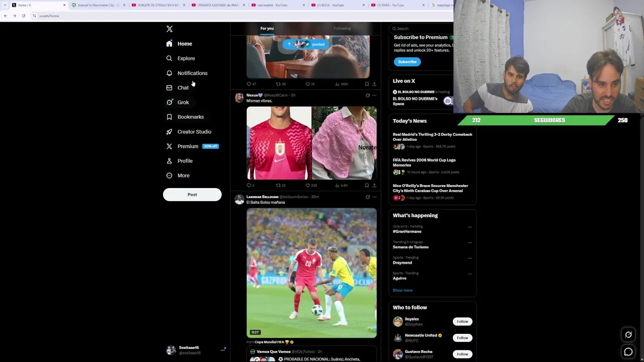Click Subscribe under Subscribe to Premium
The height and width of the screenshot is (362, 644).
[x=407, y=62]
